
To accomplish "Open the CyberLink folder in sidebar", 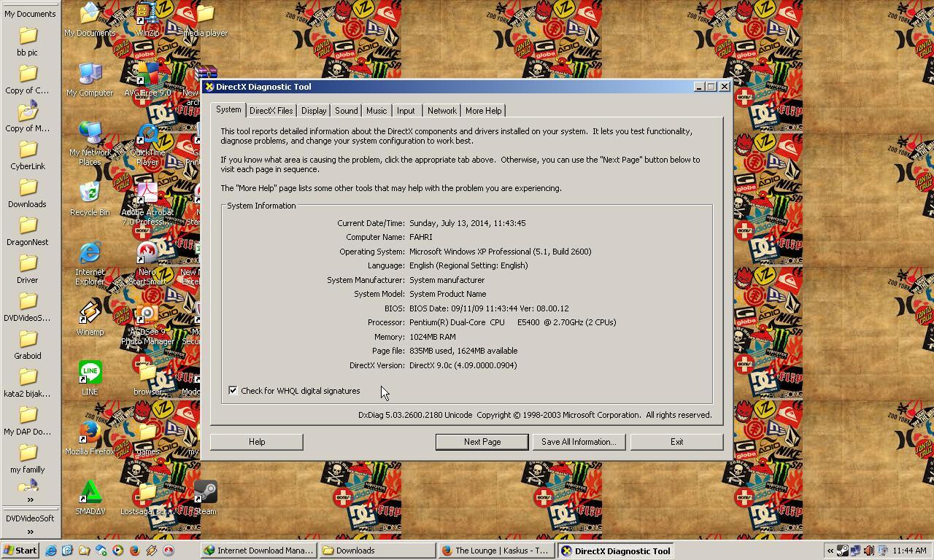I will pyautogui.click(x=28, y=155).
